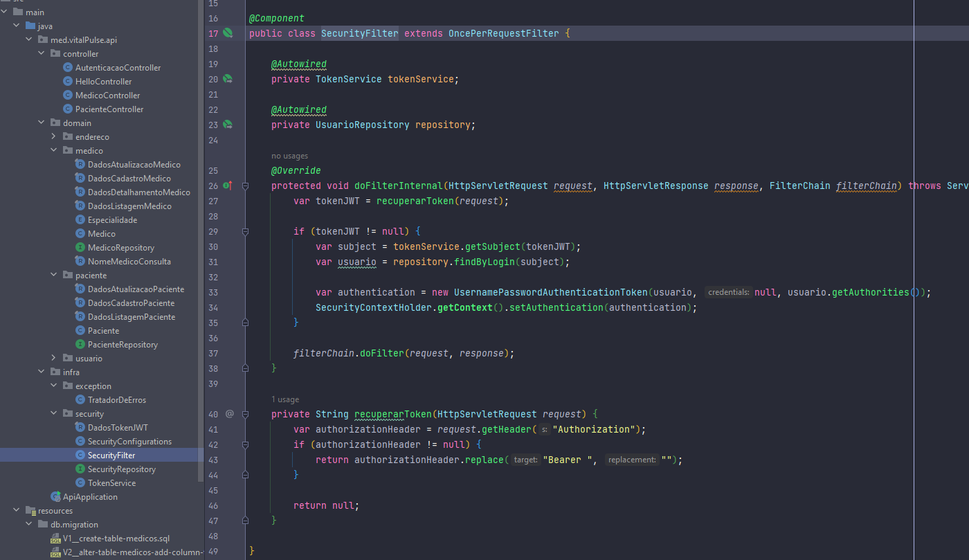
Task: Click the Spring bean gutter icon on line 17
Action: pyautogui.click(x=228, y=33)
